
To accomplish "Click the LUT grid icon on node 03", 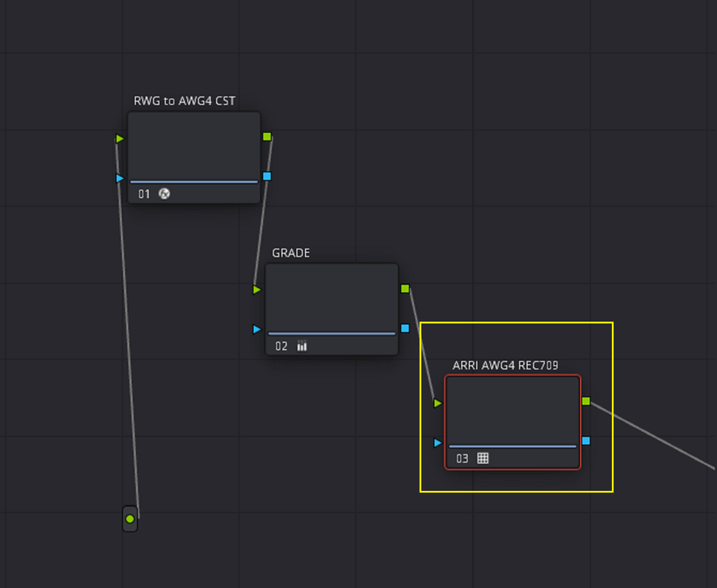I will coord(483,458).
